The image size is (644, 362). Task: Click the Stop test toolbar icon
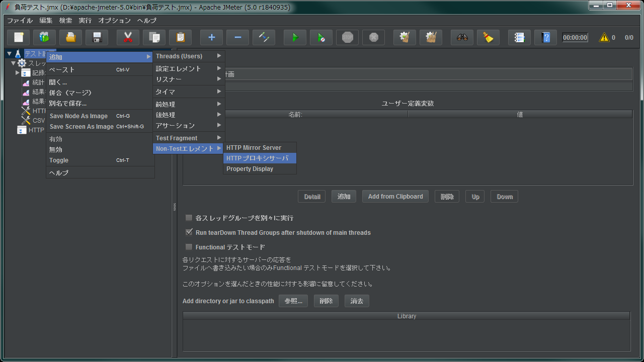click(x=347, y=37)
